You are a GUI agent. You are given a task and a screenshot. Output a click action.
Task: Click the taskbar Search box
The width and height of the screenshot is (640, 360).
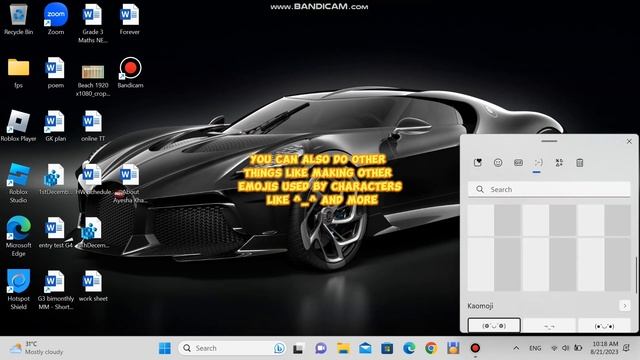232,348
